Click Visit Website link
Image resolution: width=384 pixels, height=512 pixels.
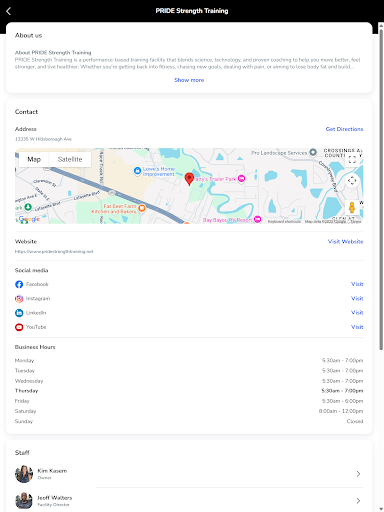[345, 241]
